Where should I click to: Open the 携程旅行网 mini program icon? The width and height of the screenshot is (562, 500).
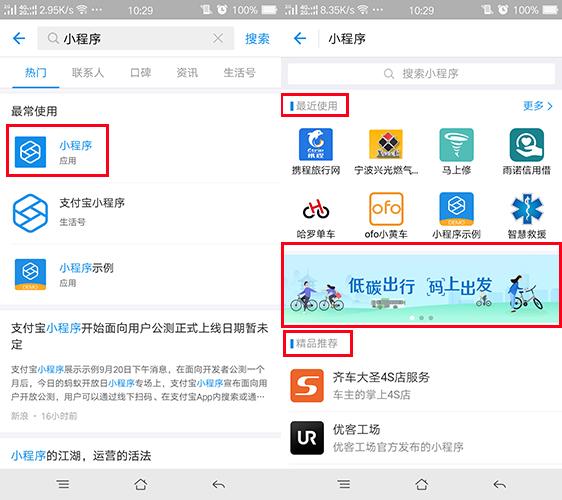(316, 145)
